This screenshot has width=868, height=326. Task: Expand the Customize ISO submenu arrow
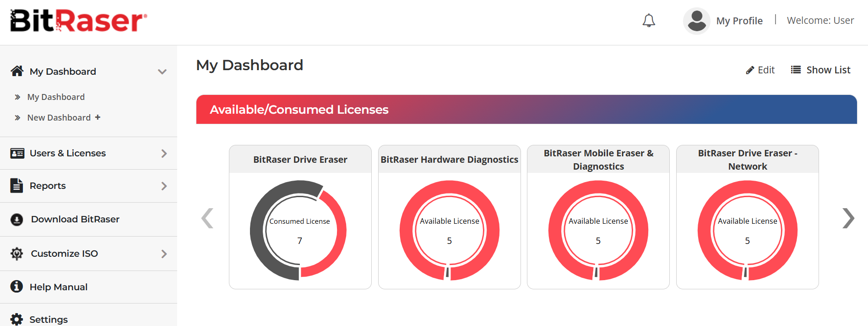coord(164,254)
